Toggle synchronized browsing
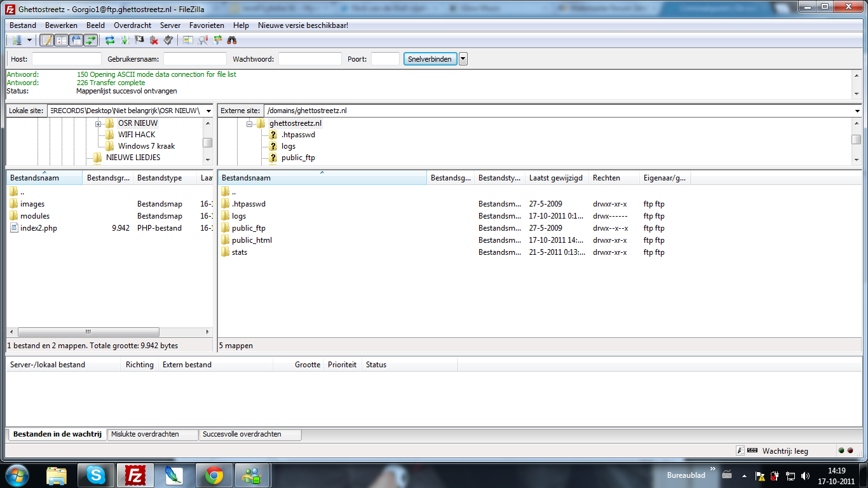Screen dimensions: 868x488 point(217,40)
